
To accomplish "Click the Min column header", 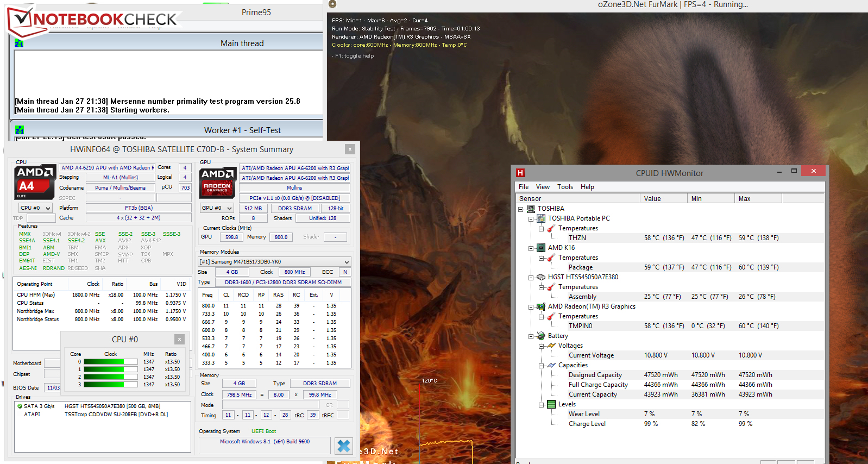I will (711, 199).
